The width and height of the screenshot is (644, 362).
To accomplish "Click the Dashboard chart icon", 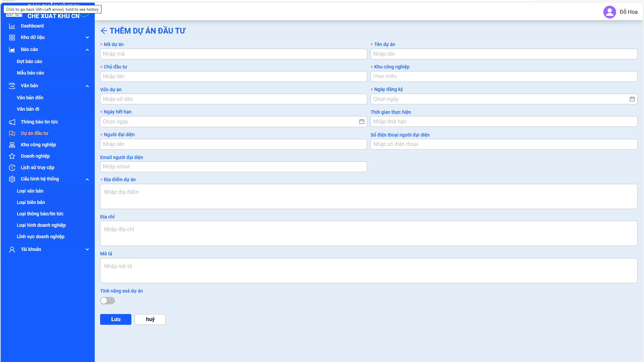I will coord(12,26).
